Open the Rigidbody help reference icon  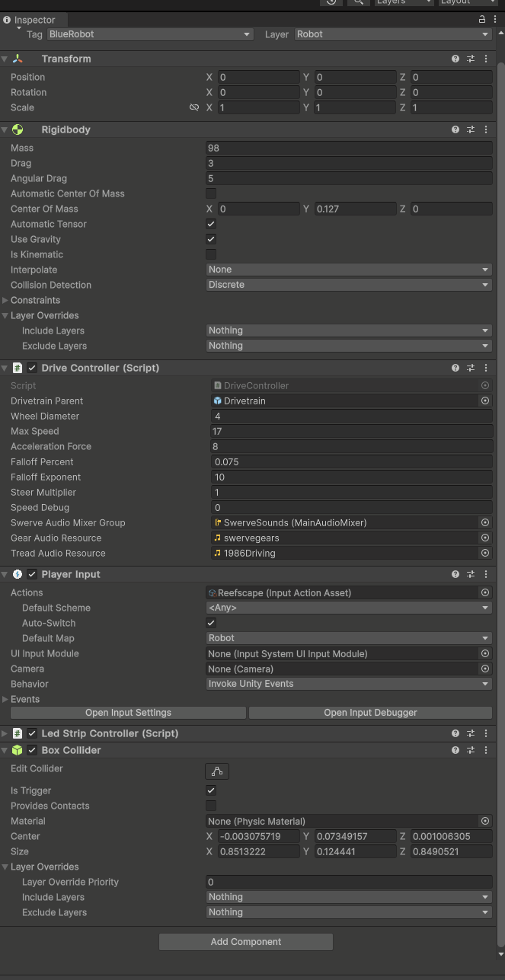455,129
